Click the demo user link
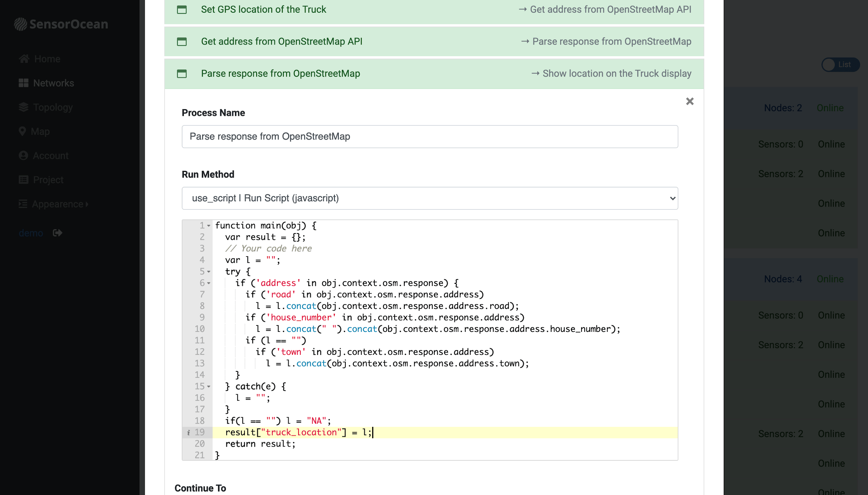Viewport: 868px width, 495px height. (31, 233)
